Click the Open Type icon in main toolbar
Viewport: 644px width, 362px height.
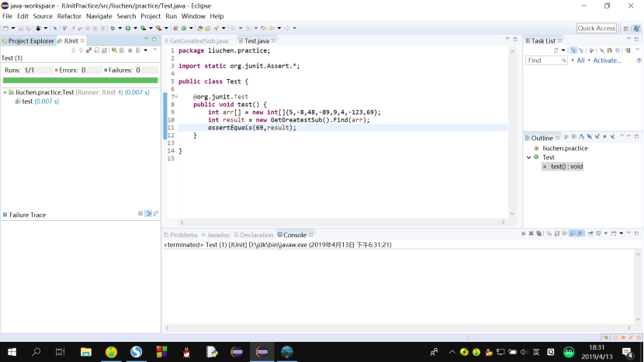pos(200,29)
